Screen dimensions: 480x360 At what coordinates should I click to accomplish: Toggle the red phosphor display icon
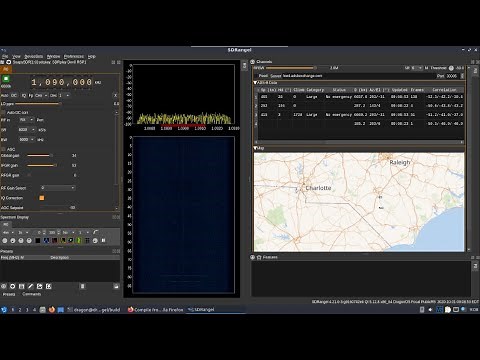[x=54, y=240]
